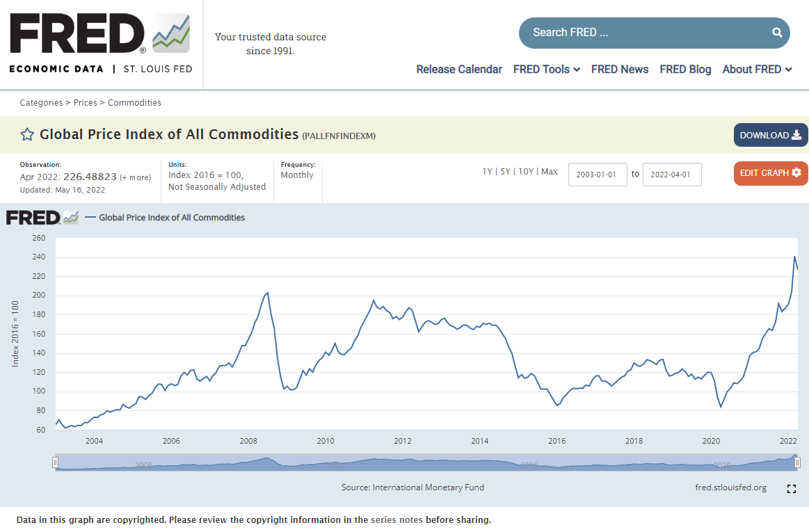Click the observation value 226.48823
Image resolution: width=809 pixels, height=532 pixels.
coord(90,177)
